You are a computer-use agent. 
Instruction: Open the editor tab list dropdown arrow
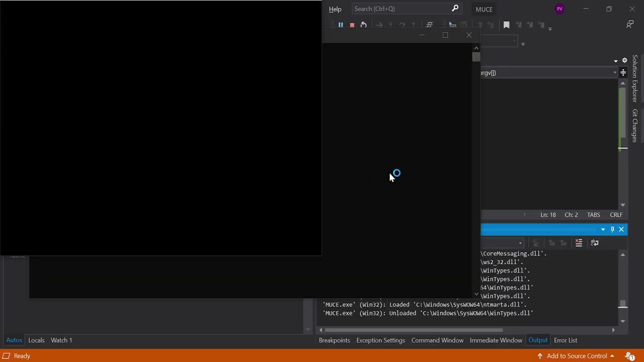tap(616, 61)
